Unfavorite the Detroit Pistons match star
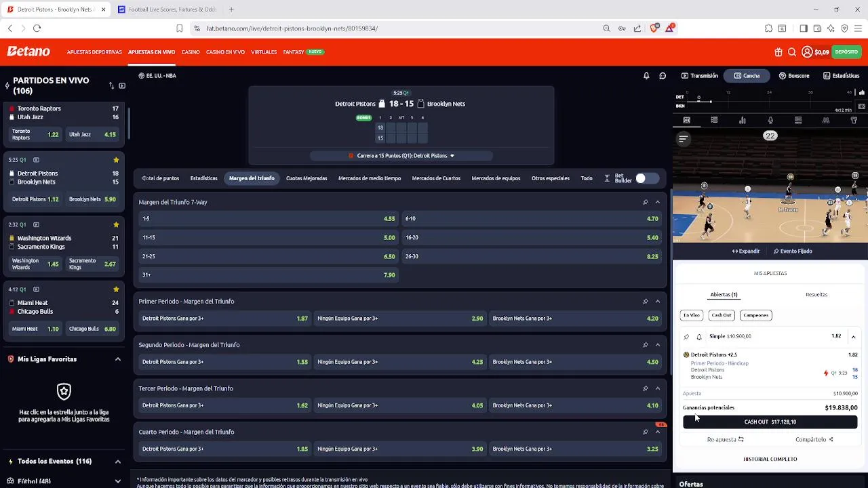Image resolution: width=868 pixels, height=488 pixels. (x=116, y=160)
